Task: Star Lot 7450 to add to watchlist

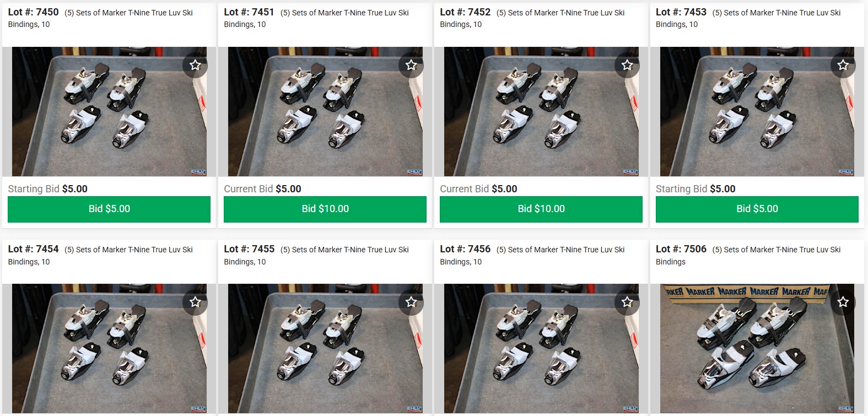Action: click(195, 65)
